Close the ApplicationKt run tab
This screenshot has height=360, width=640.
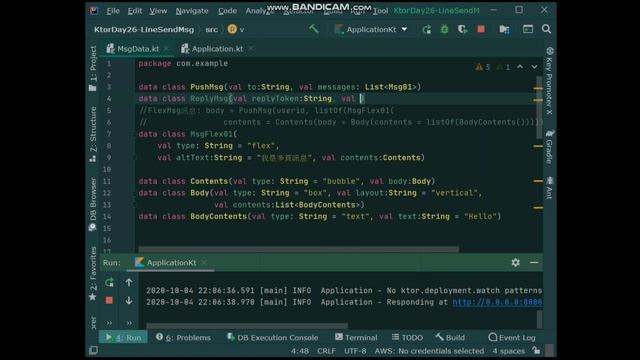pyautogui.click(x=204, y=262)
